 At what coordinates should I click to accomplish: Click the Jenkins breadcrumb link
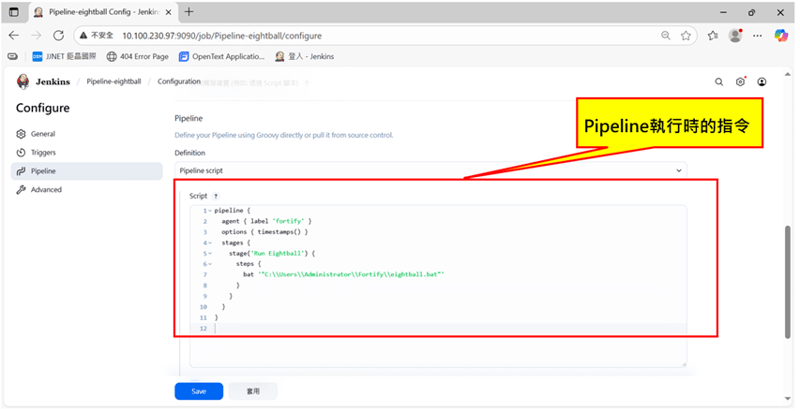[53, 82]
